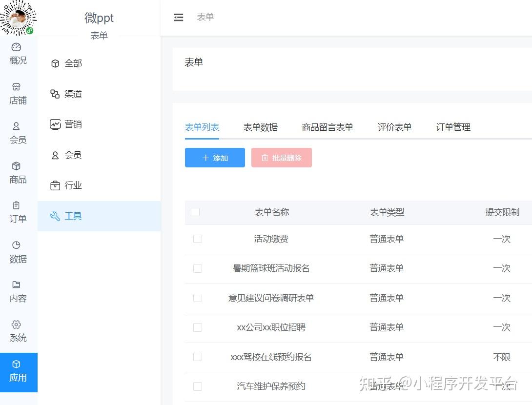
Task: Open 系统 settings gear icon
Action: point(16,324)
